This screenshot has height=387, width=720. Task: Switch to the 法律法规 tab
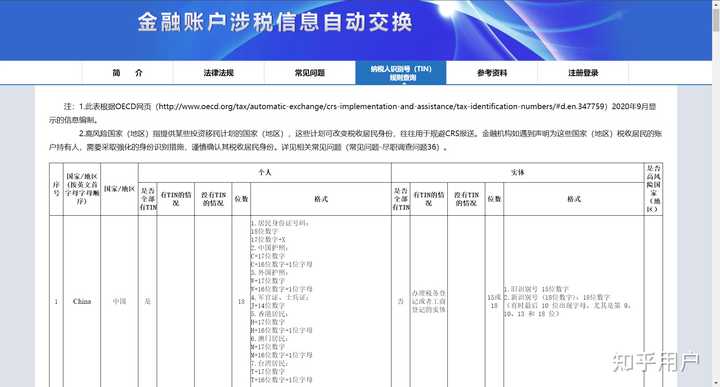[x=219, y=73]
